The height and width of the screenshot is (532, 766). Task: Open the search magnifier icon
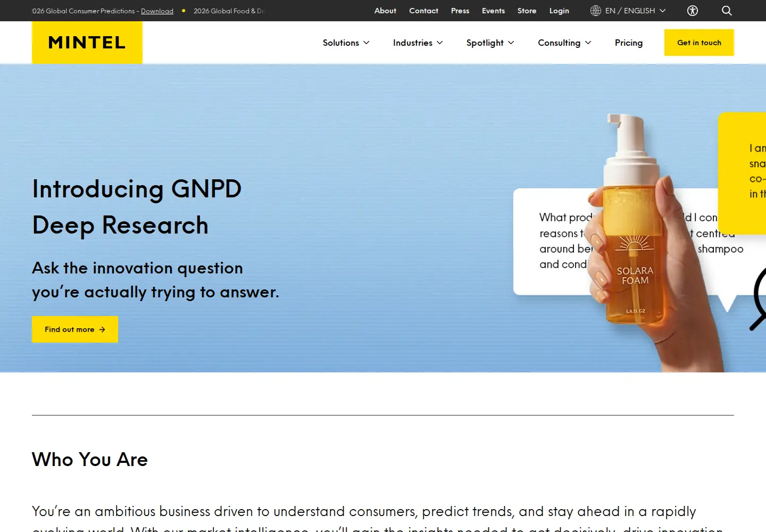point(727,11)
